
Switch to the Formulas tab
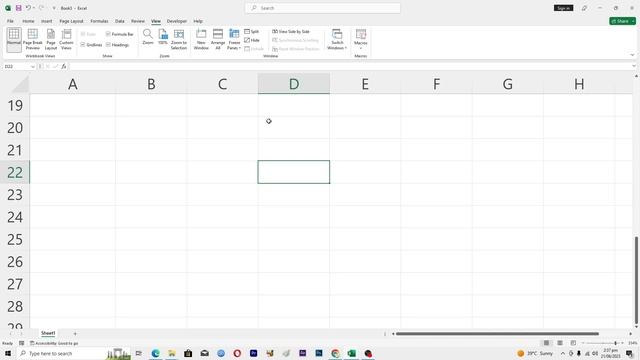[99, 21]
